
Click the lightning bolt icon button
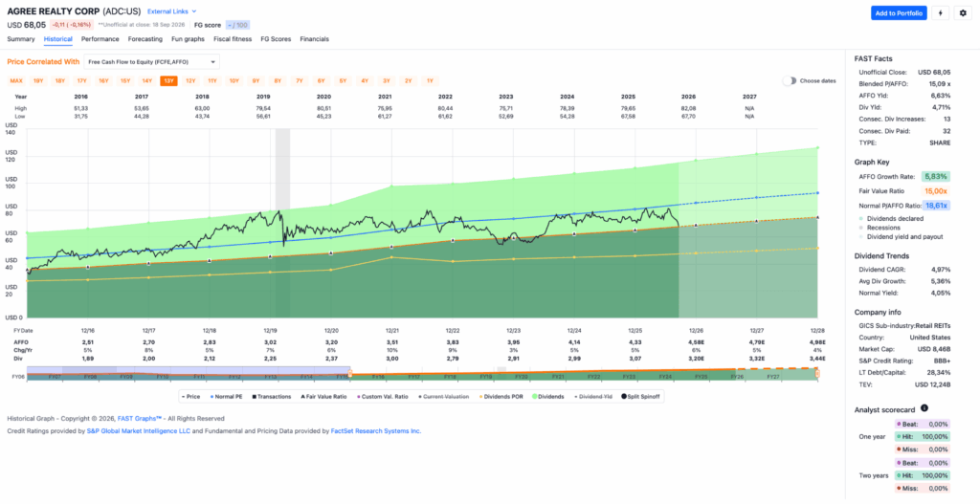pos(940,13)
